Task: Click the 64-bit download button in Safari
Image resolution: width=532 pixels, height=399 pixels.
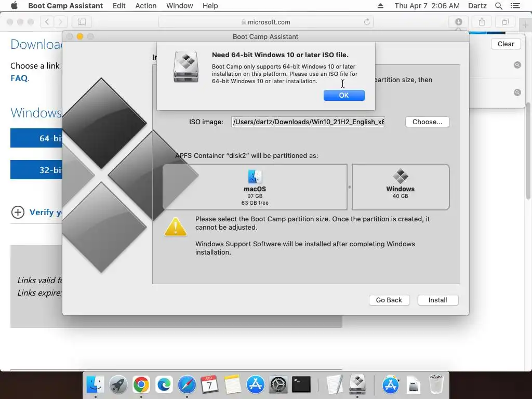Action: point(36,138)
